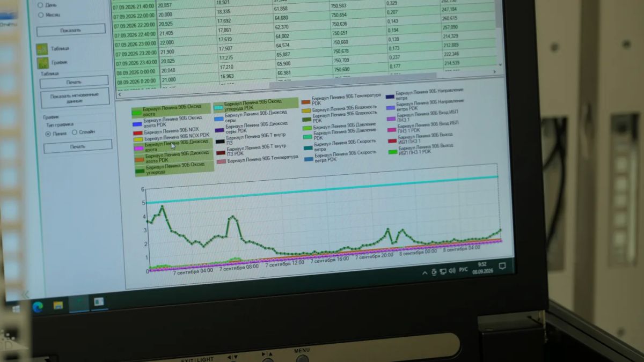Toggle legend entry Вход ИБЛ ПНЗ 1 PDK
Screen dimensions: 644x362
(x=423, y=127)
